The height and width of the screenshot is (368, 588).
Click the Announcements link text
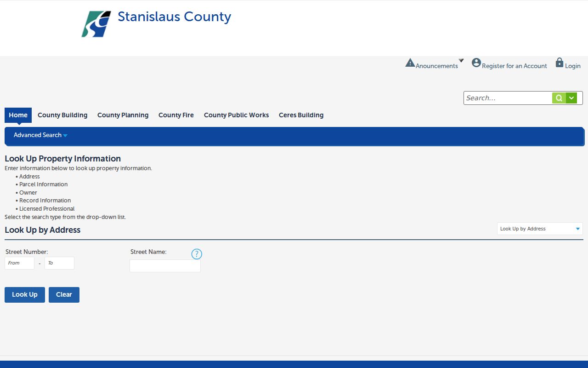(437, 66)
